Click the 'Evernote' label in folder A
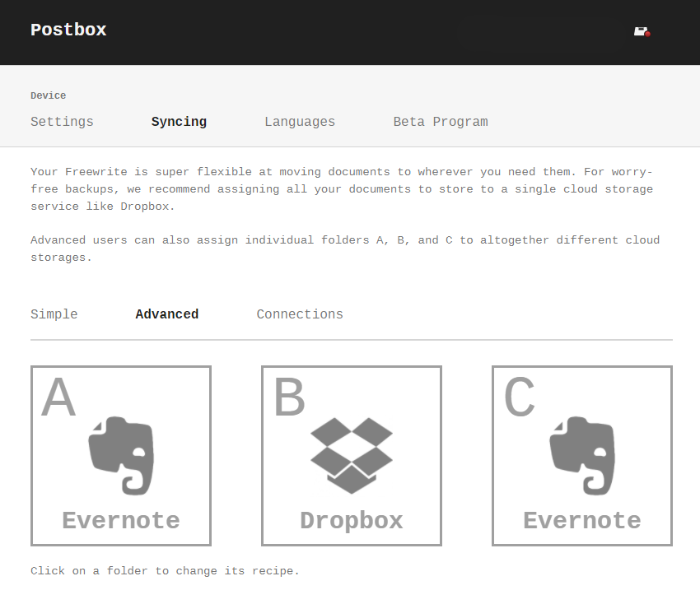The height and width of the screenshot is (604, 700). [x=121, y=521]
